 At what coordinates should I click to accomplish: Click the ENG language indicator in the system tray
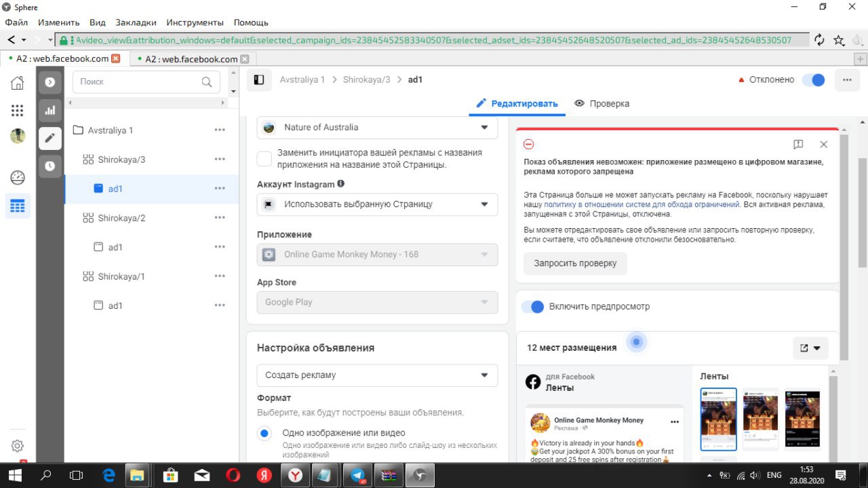pos(774,475)
